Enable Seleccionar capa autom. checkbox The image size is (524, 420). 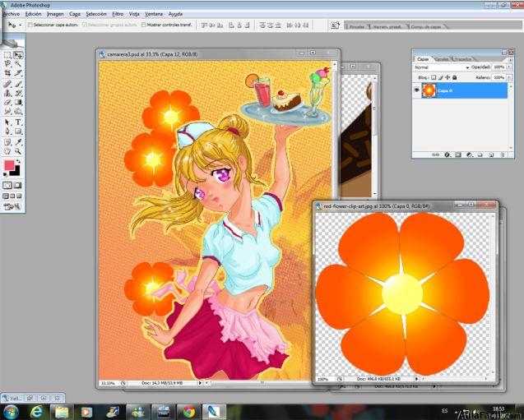30,25
